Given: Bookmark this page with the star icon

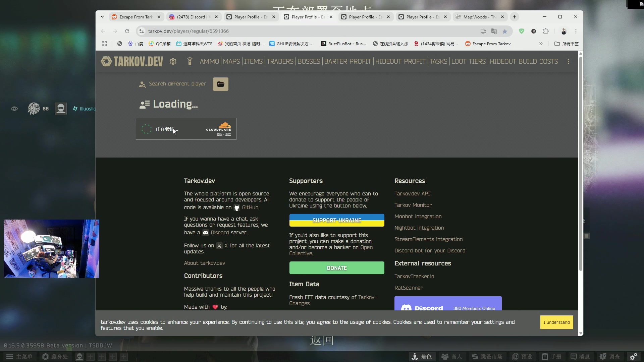Looking at the screenshot, I should coord(505,31).
